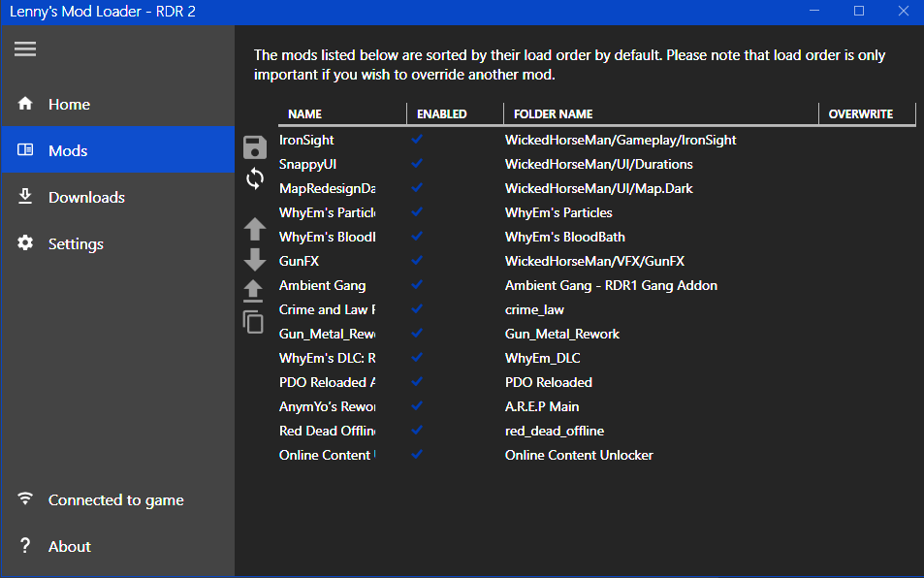The height and width of the screenshot is (578, 924).
Task: Select the SnappyUI mod name
Action: [x=307, y=165]
